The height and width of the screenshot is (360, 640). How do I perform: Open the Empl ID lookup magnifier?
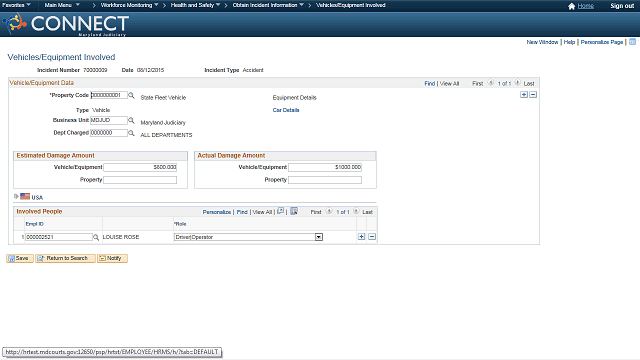[x=96, y=237]
